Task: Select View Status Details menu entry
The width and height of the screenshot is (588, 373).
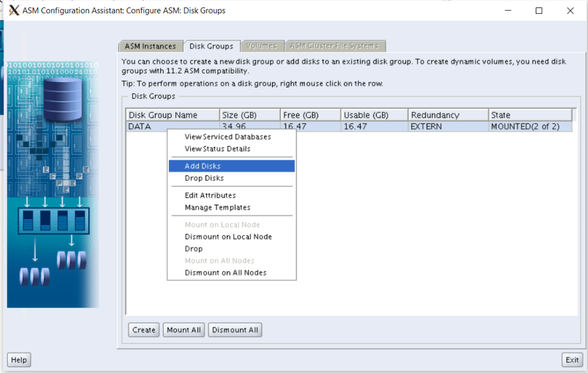Action: (218, 149)
